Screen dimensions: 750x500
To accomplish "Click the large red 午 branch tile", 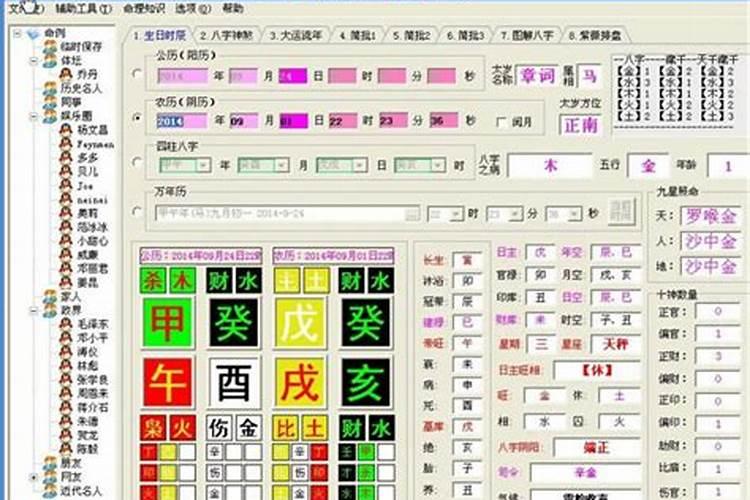I will click(168, 382).
